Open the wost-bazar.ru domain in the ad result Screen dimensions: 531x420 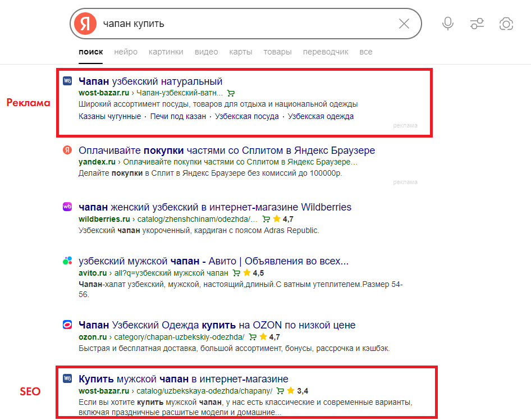[x=104, y=93]
